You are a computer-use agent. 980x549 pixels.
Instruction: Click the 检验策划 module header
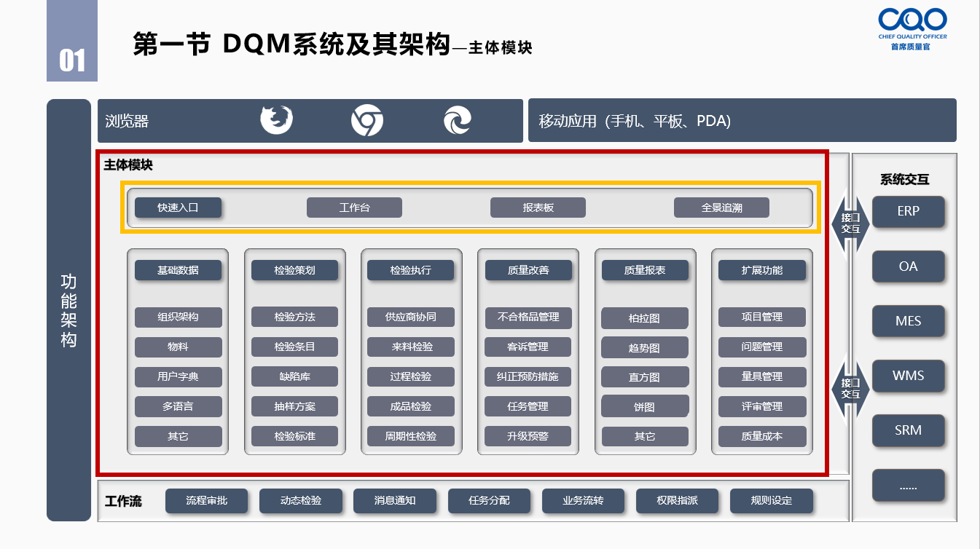pos(294,270)
